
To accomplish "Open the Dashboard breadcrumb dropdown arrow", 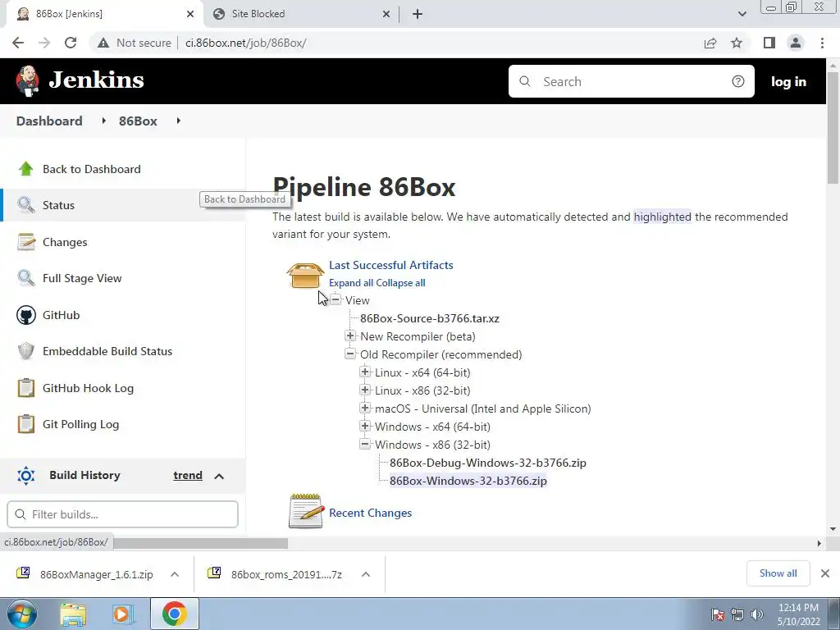I will click(104, 121).
